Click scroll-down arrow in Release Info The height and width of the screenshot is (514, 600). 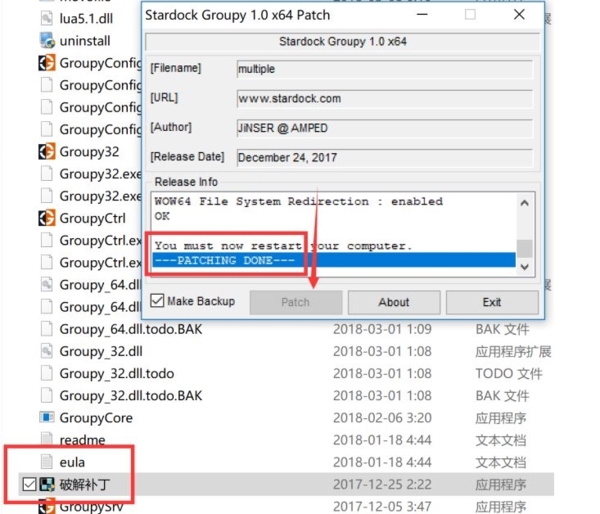tap(525, 267)
